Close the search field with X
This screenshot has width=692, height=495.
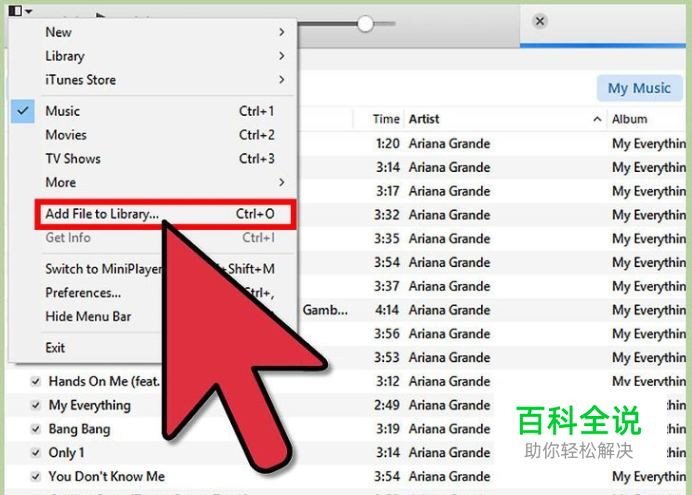540,21
